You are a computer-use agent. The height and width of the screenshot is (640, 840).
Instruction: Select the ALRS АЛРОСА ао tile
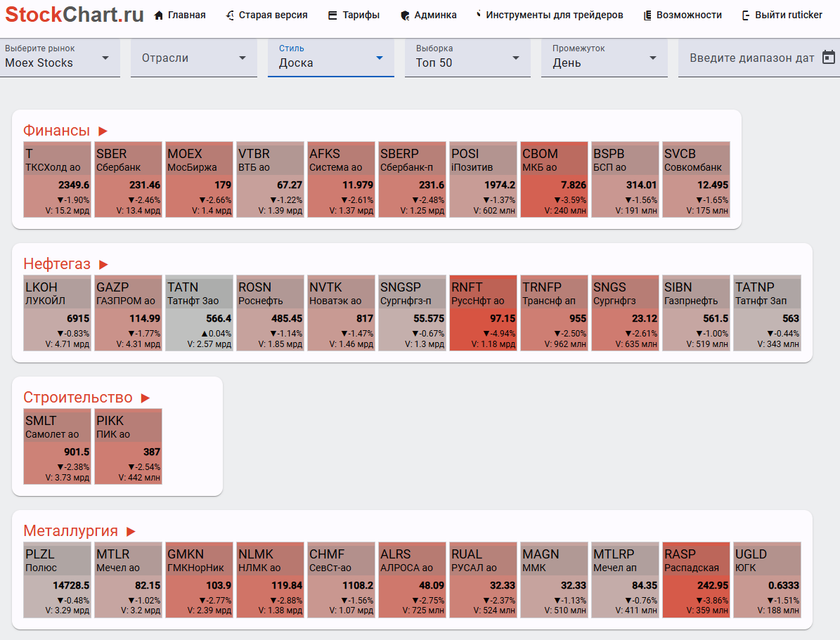(413, 580)
